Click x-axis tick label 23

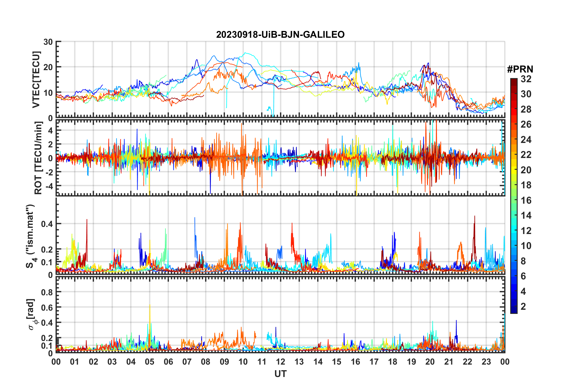[486, 361]
